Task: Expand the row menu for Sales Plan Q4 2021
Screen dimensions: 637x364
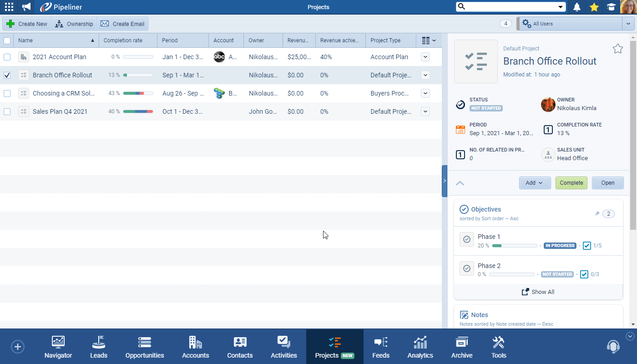Action: coord(425,111)
